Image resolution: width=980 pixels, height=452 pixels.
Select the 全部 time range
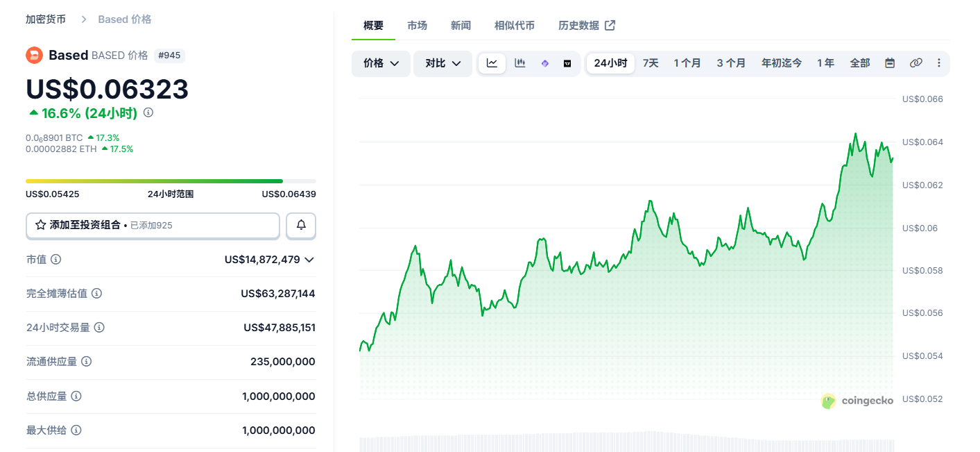pos(860,63)
